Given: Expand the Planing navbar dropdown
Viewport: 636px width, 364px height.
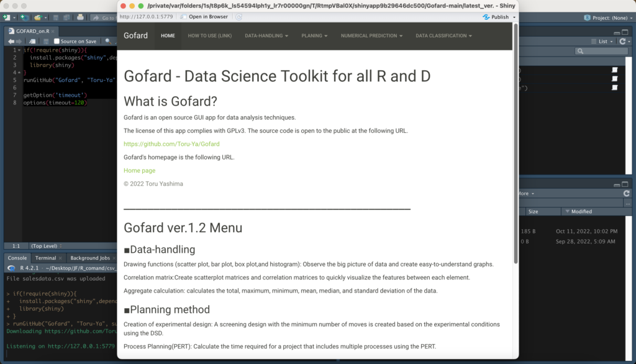Looking at the screenshot, I should point(314,36).
